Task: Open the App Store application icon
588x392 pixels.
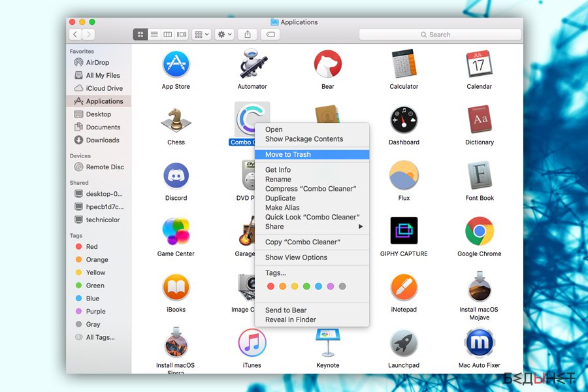Action: coord(176,64)
